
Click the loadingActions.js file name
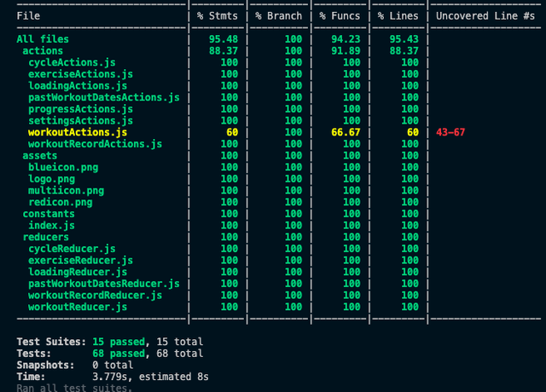78,85
